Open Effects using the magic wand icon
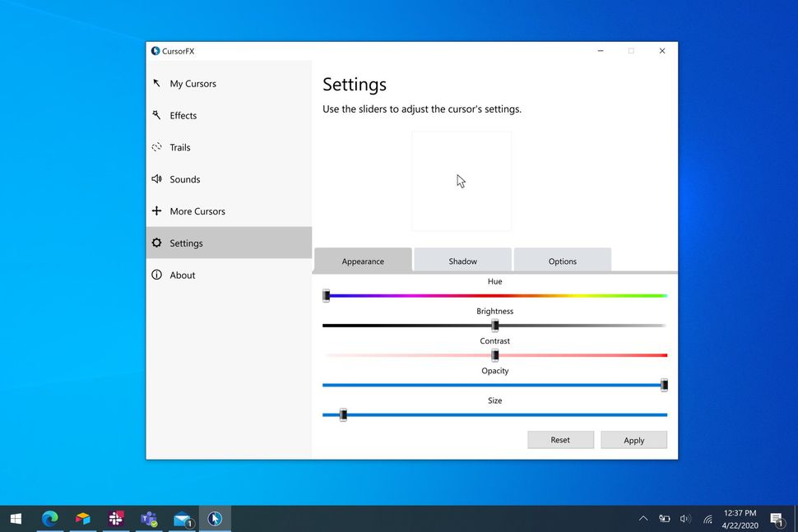 point(156,115)
